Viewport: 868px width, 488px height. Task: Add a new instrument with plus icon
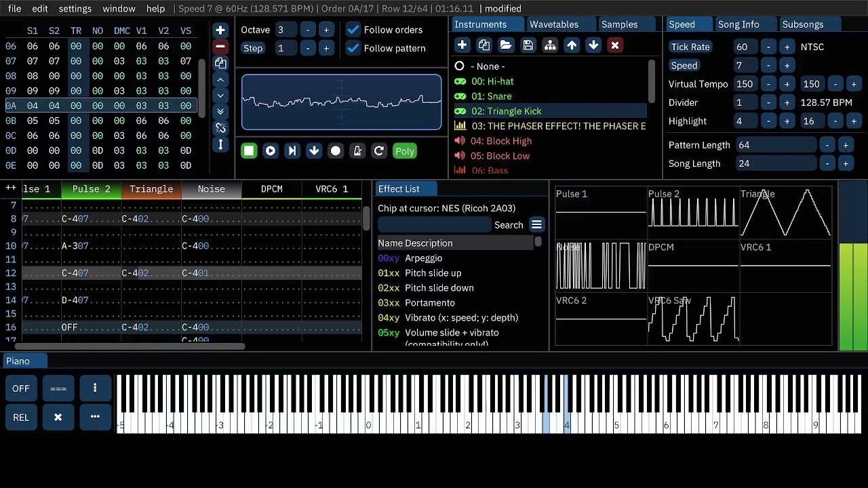(462, 45)
